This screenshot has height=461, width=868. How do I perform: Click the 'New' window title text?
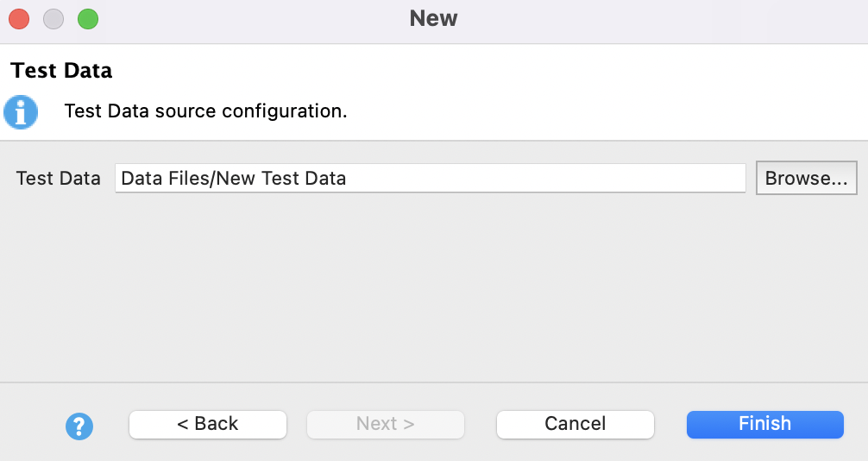(433, 18)
